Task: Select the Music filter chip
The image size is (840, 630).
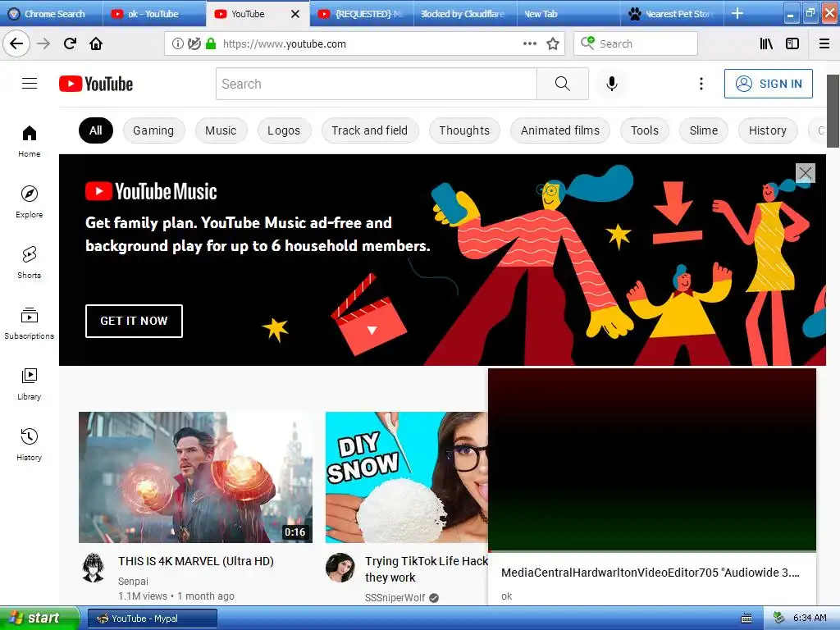Action: click(x=221, y=130)
